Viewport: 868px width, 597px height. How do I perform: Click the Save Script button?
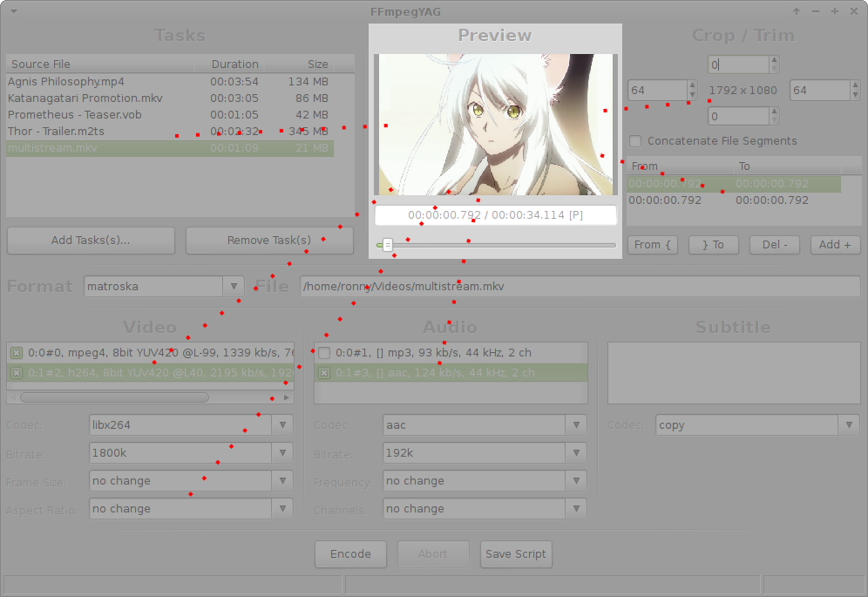click(x=516, y=554)
